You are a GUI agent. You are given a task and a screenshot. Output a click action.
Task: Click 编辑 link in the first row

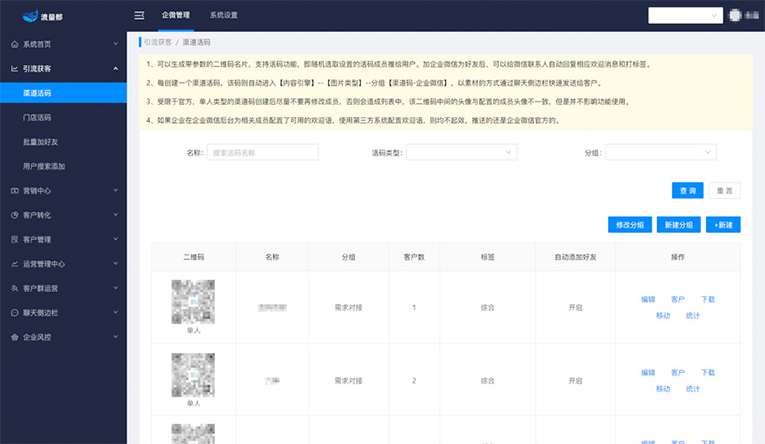pyautogui.click(x=648, y=299)
